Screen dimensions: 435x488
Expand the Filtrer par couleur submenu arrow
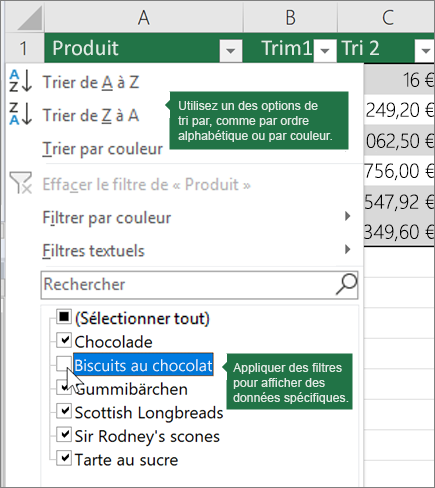point(347,216)
